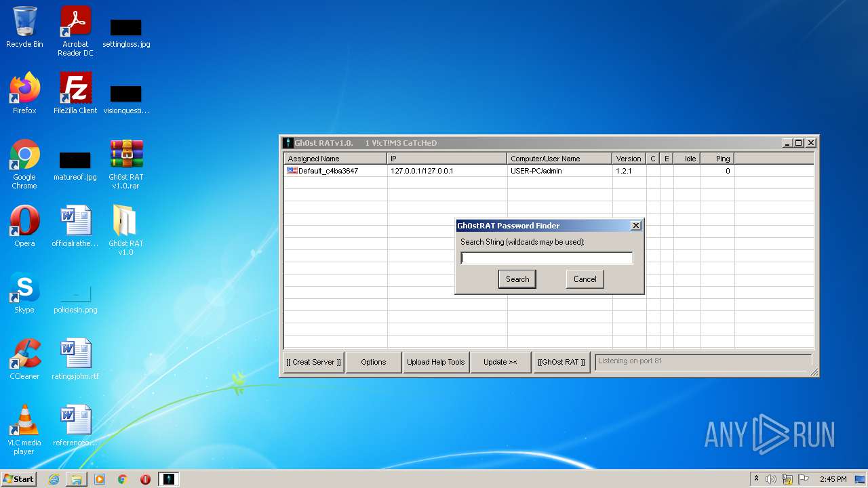Open the VLC media player shortcut
The height and width of the screenshot is (488, 868).
tap(24, 430)
